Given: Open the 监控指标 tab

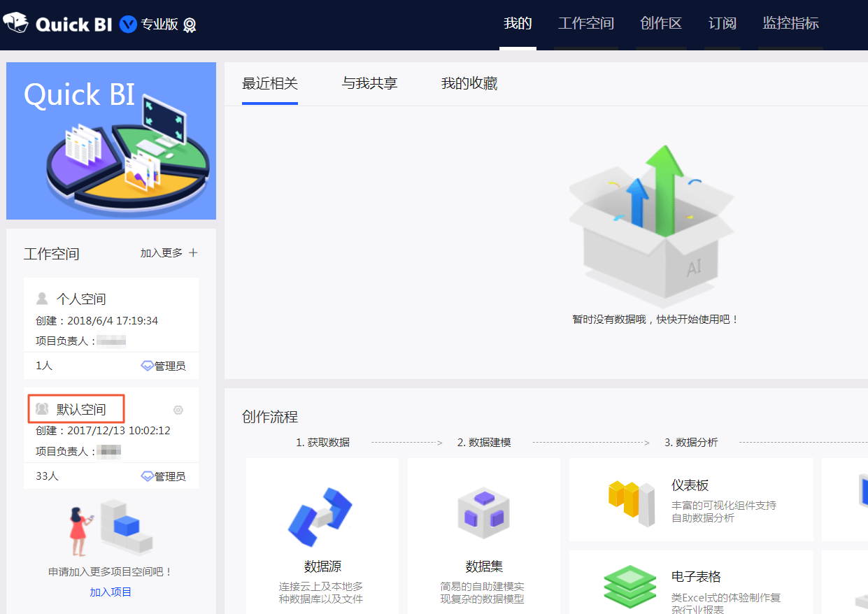Looking at the screenshot, I should 790,23.
